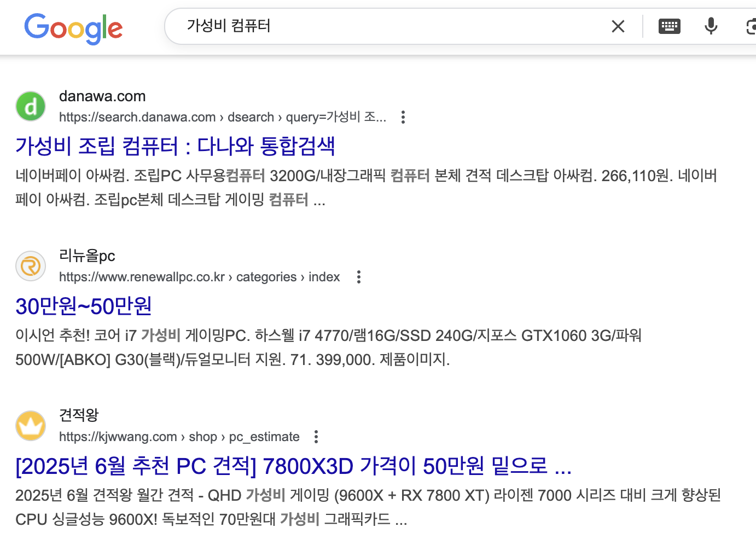Image resolution: width=756 pixels, height=556 pixels.
Task: Click the 리뉴올pc favicon
Action: coord(31,266)
